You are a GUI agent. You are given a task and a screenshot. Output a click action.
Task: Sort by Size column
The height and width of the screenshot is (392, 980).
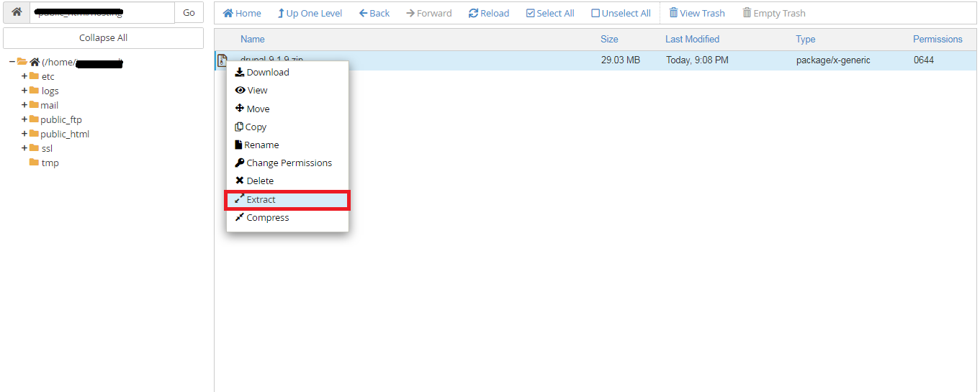point(609,40)
